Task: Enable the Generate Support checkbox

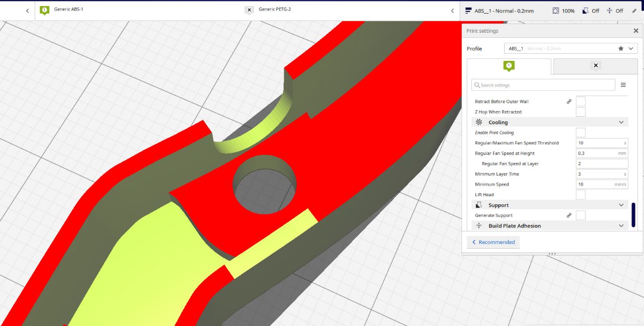Action: point(581,215)
